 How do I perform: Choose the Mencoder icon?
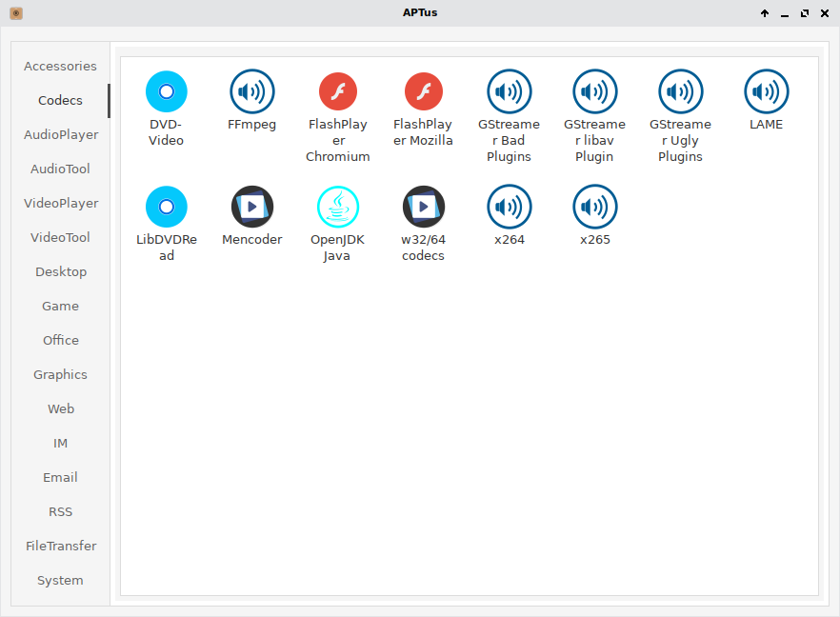[251, 207]
